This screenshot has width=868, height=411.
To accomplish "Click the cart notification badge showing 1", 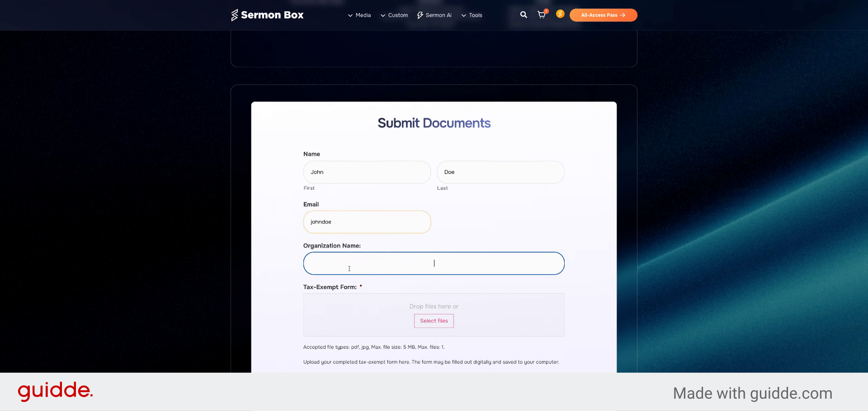I will (546, 10).
